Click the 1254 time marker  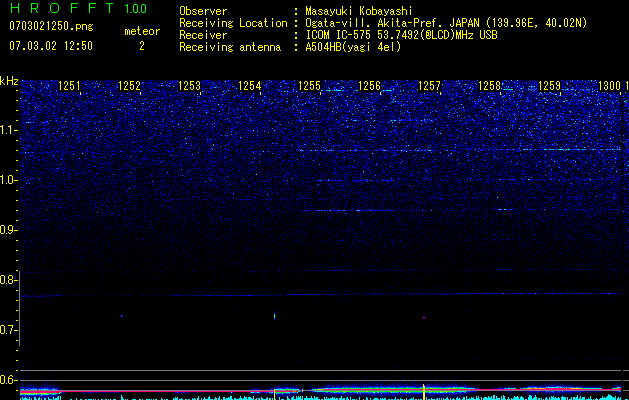[250, 86]
